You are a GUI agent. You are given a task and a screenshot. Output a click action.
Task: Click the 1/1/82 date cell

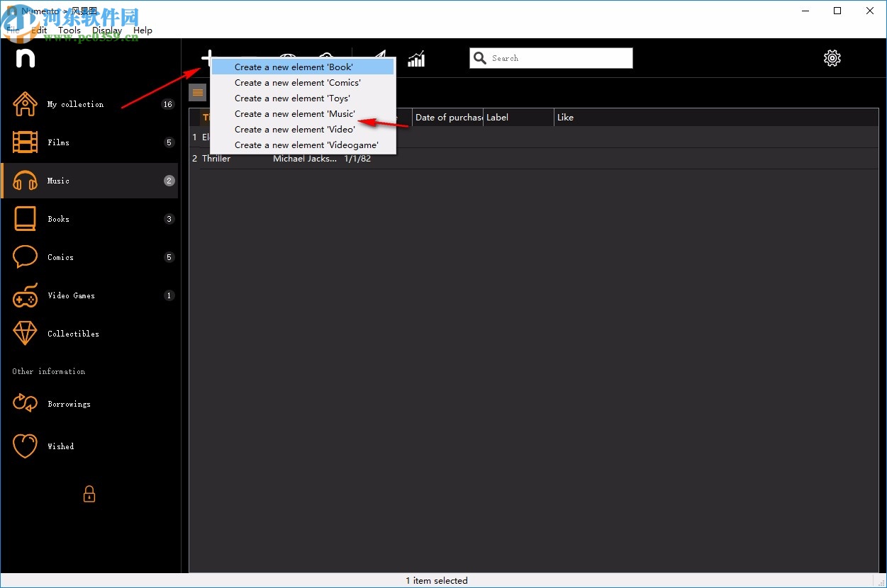coord(357,159)
